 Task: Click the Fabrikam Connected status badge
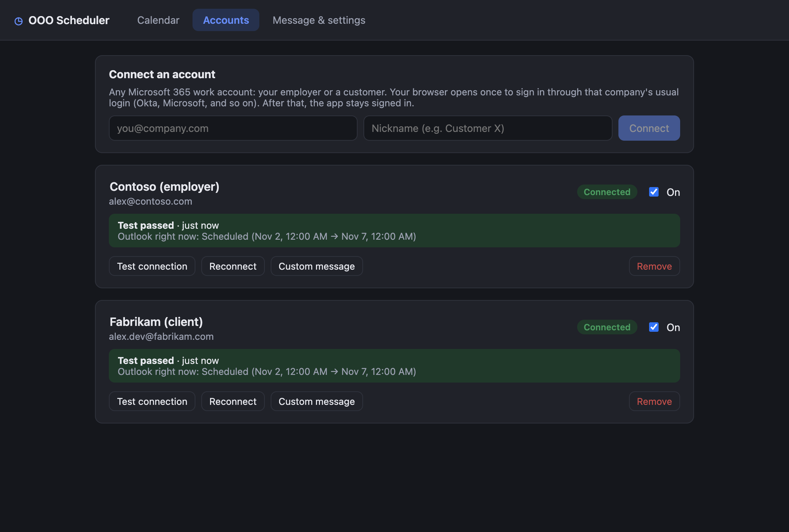coord(607,327)
